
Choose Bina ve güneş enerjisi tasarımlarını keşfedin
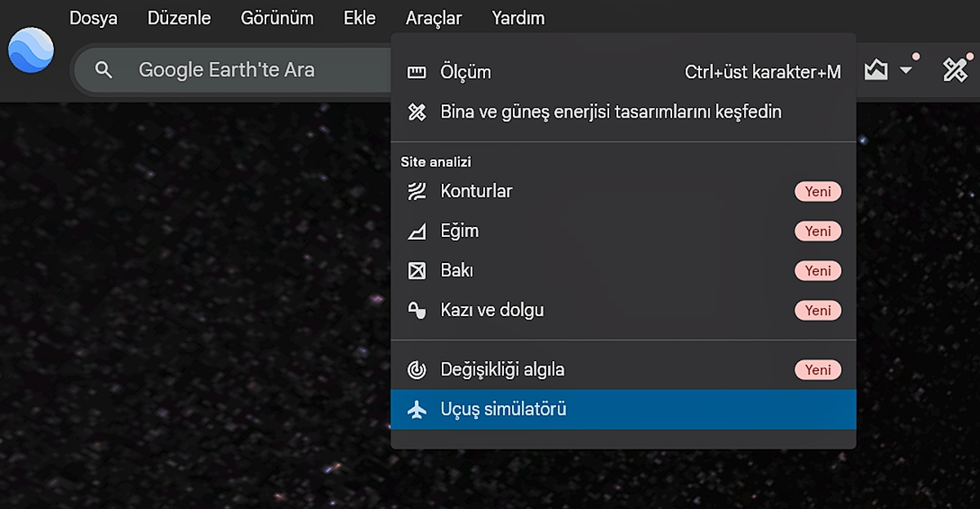coord(623,112)
